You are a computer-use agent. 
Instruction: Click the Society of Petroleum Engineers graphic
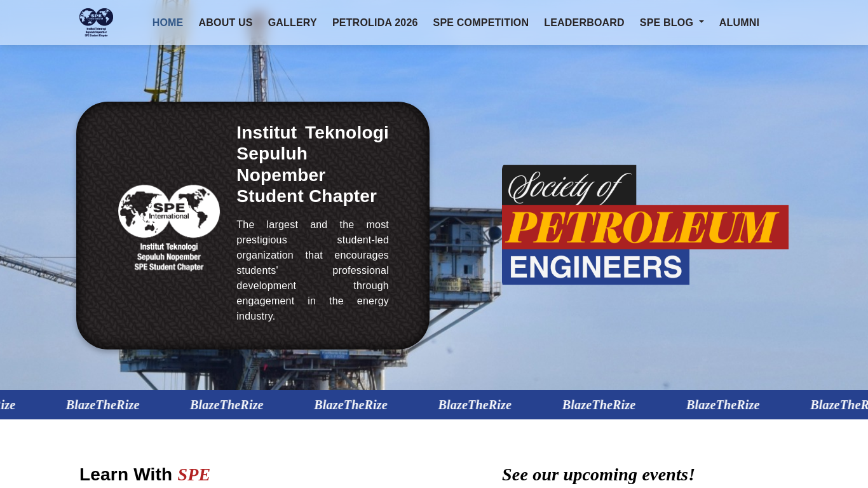pyautogui.click(x=645, y=225)
